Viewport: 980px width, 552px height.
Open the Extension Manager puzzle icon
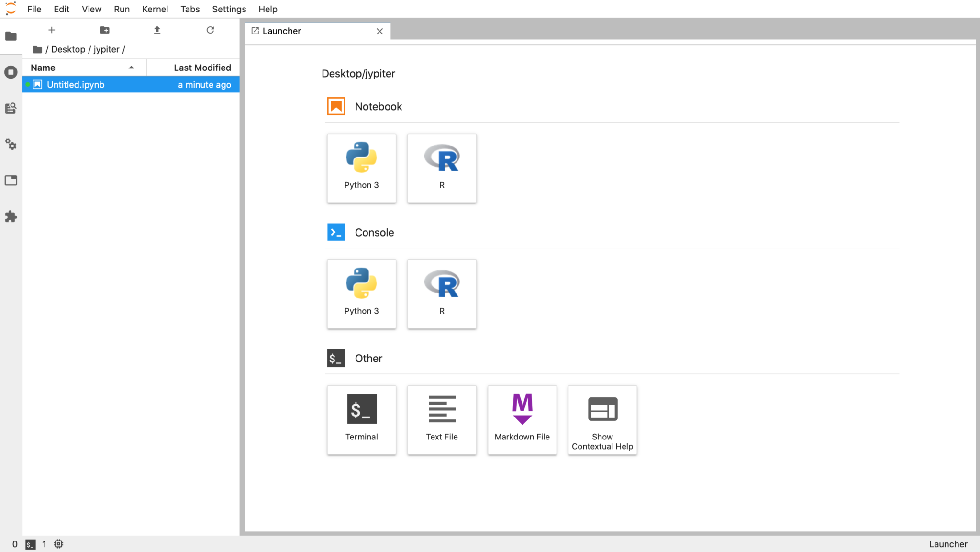pyautogui.click(x=11, y=217)
